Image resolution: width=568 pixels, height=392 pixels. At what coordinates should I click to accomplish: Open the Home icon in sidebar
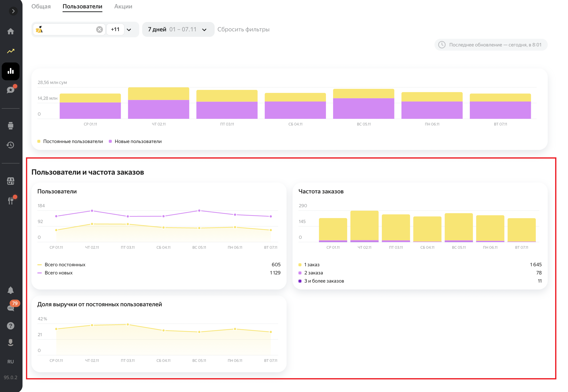click(11, 31)
